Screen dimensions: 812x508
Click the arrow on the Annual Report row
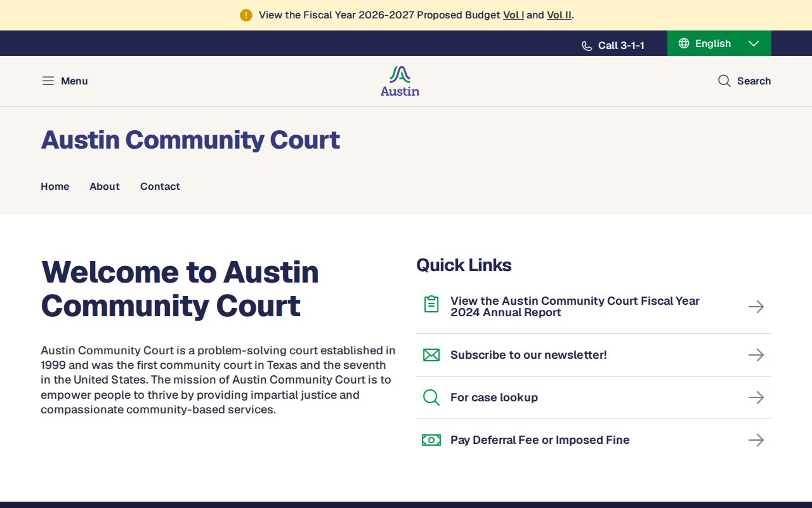[756, 307]
